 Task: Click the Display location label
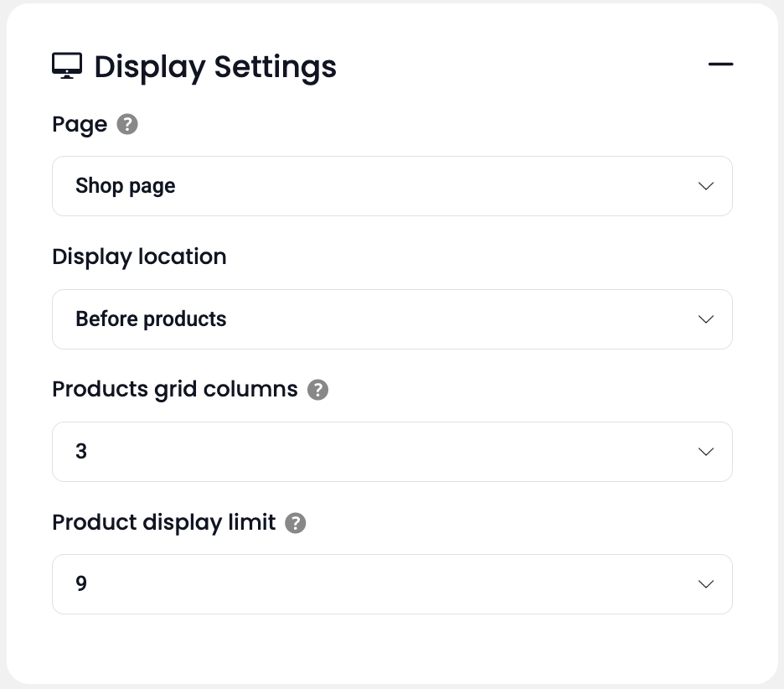139,256
